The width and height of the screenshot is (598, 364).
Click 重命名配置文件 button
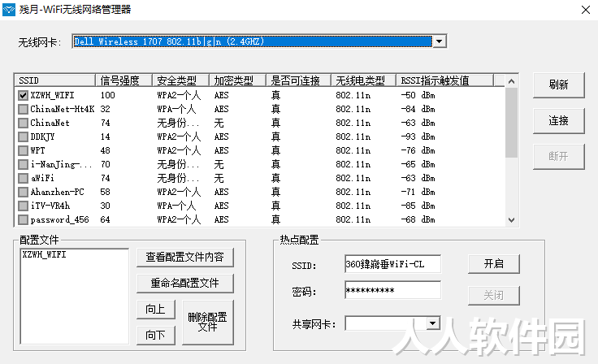point(185,283)
